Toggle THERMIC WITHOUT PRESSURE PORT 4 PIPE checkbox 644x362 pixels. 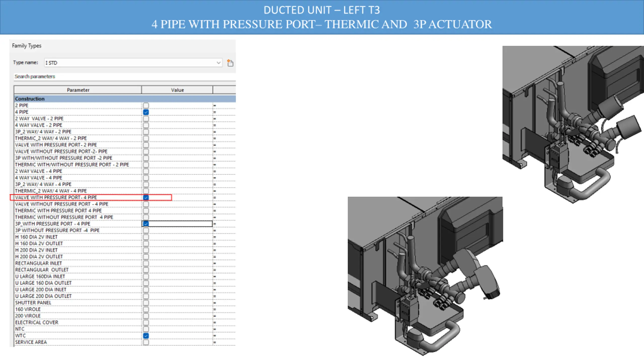click(x=146, y=217)
